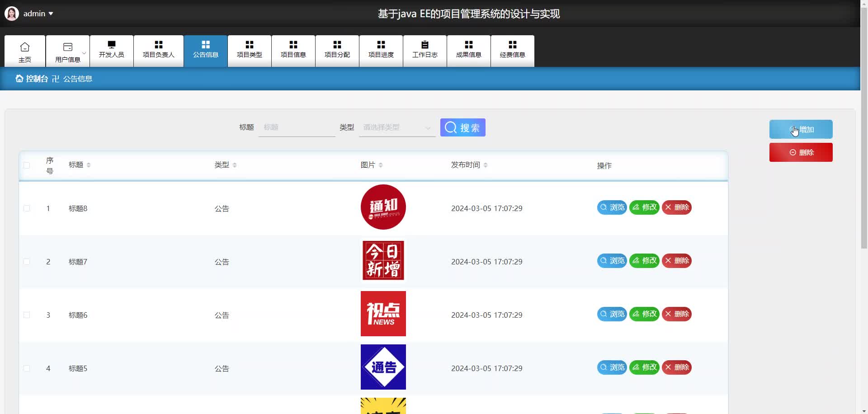Open the 主页 home section

(x=25, y=51)
